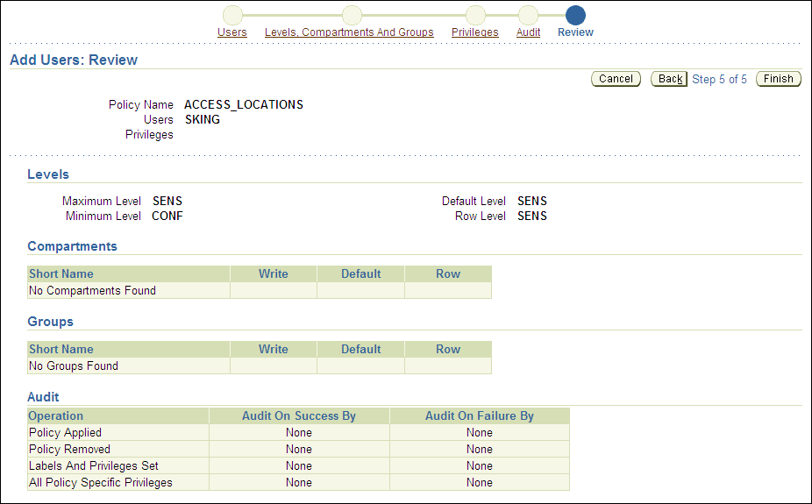The height and width of the screenshot is (504, 812).
Task: Click the No Compartments Found cell
Action: (93, 291)
